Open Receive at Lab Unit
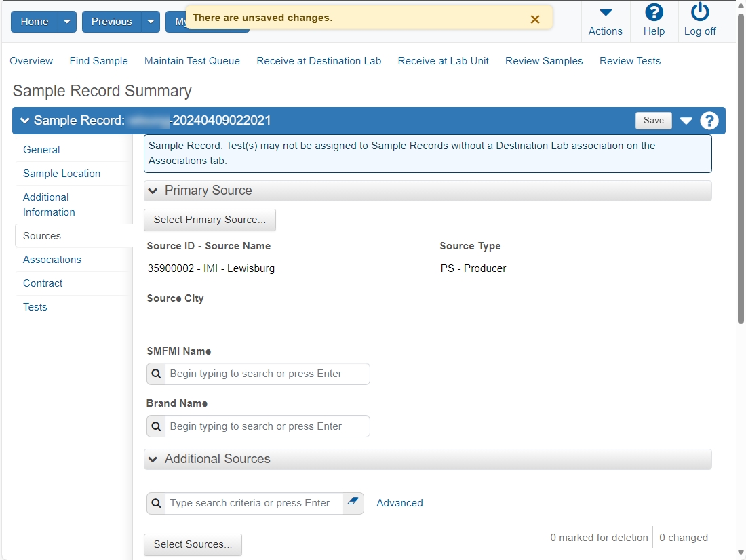The image size is (746, 560). (443, 61)
